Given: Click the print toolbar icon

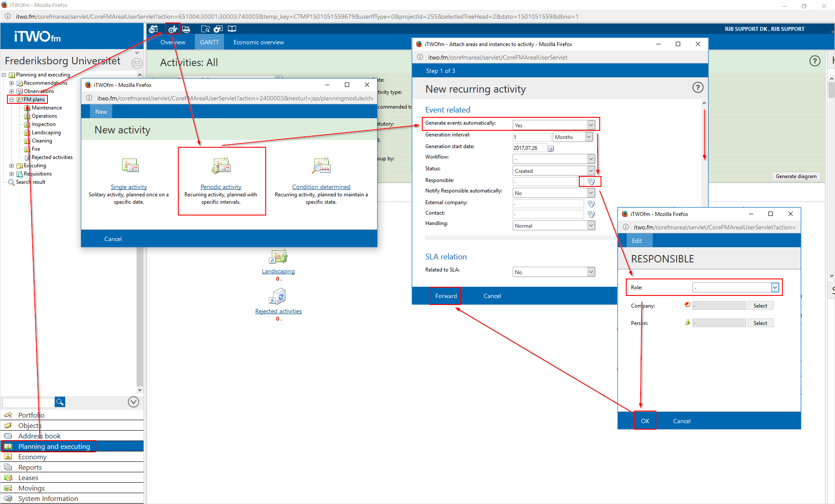Looking at the screenshot, I should coord(186,29).
